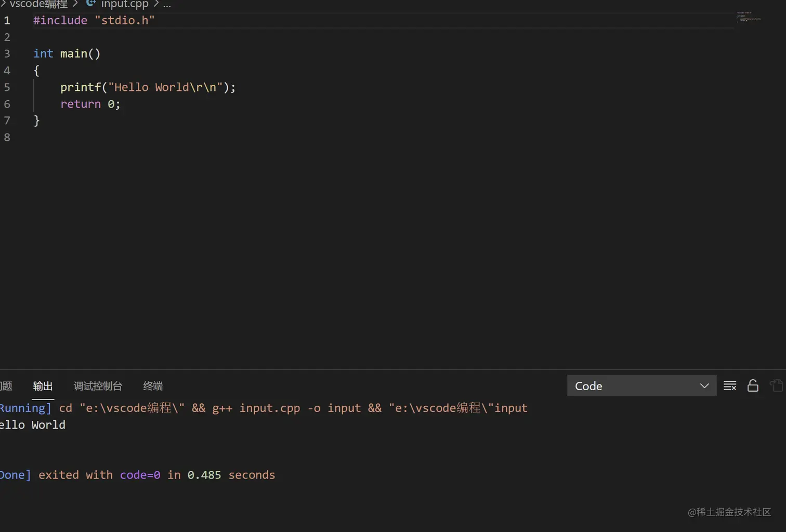Image resolution: width=786 pixels, height=532 pixels.
Task: Open the Code output channel dropdown
Action: [641, 385]
